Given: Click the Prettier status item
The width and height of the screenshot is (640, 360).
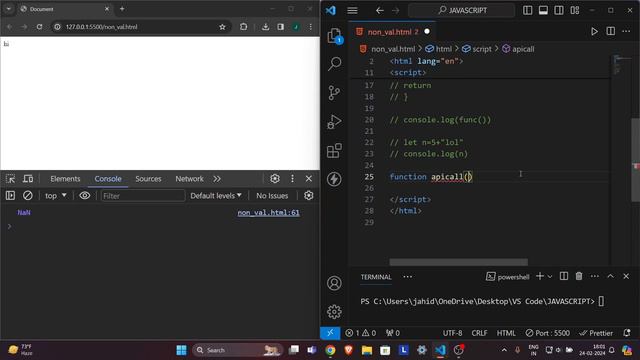Looking at the screenshot, I should click(x=596, y=333).
